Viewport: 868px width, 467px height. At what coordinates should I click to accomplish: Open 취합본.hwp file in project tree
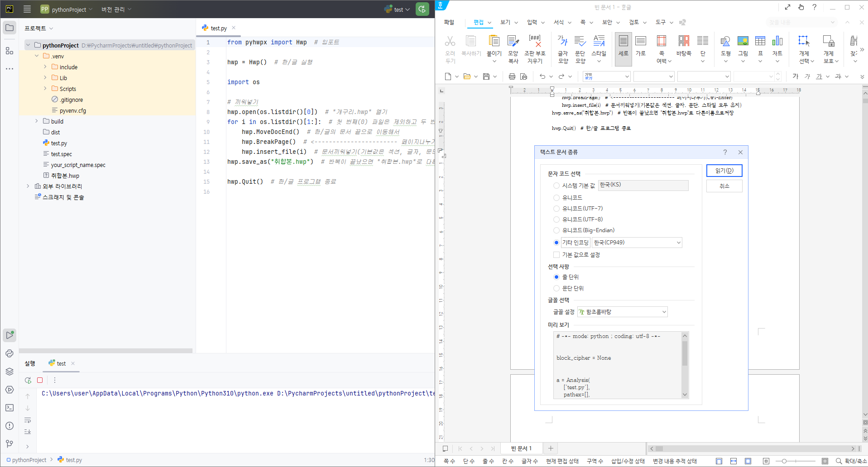(x=65, y=176)
